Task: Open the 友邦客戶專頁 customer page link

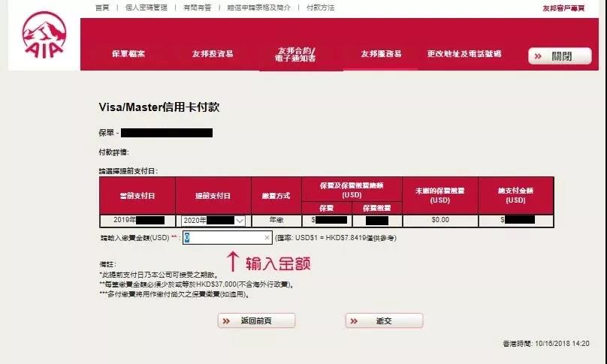Action: coord(563,8)
